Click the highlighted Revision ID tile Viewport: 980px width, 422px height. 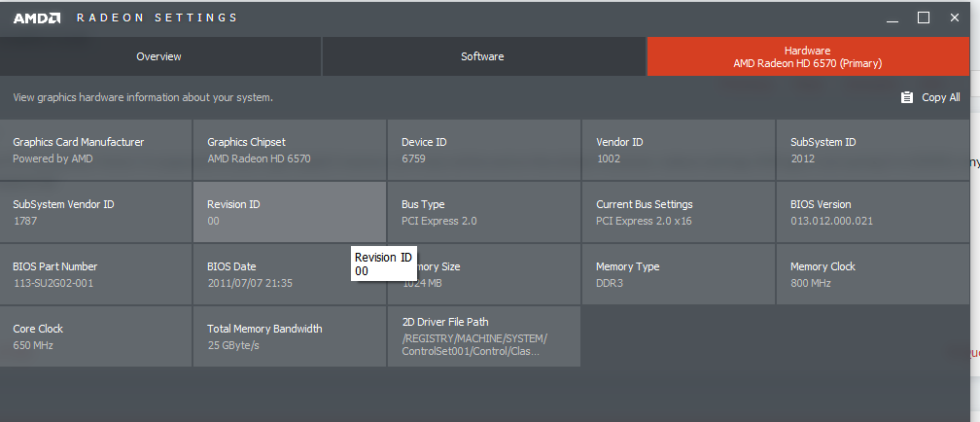point(290,212)
